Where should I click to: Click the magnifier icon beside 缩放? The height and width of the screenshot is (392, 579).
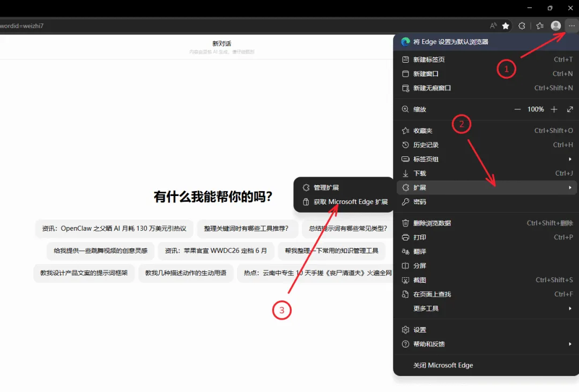click(405, 110)
